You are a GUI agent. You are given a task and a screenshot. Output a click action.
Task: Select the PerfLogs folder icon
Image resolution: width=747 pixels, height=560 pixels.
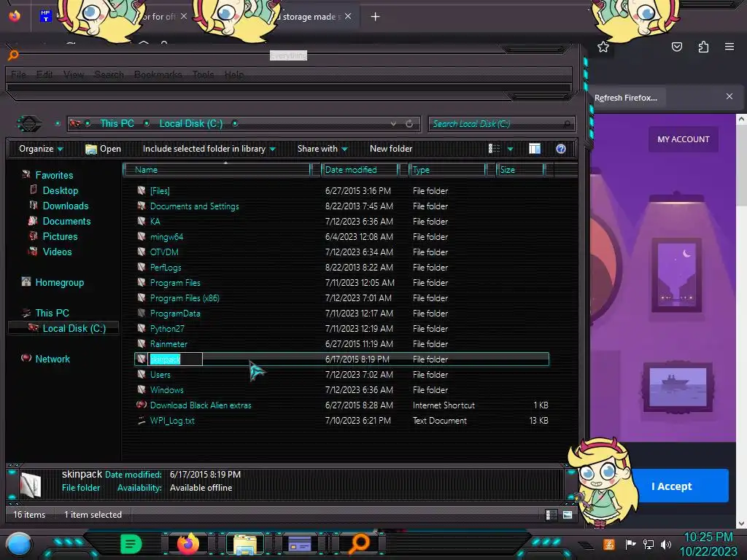point(142,267)
